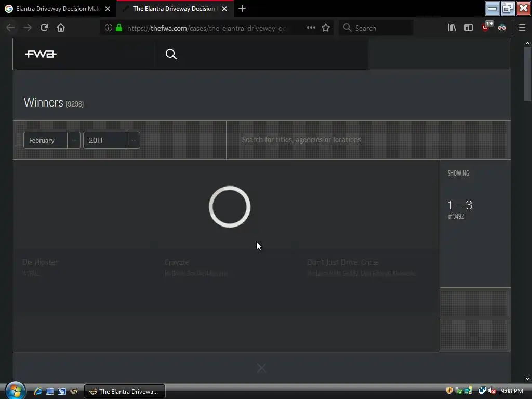Viewport: 532px width, 399px height.
Task: Toggle the sidebar view icon
Action: tap(469, 28)
